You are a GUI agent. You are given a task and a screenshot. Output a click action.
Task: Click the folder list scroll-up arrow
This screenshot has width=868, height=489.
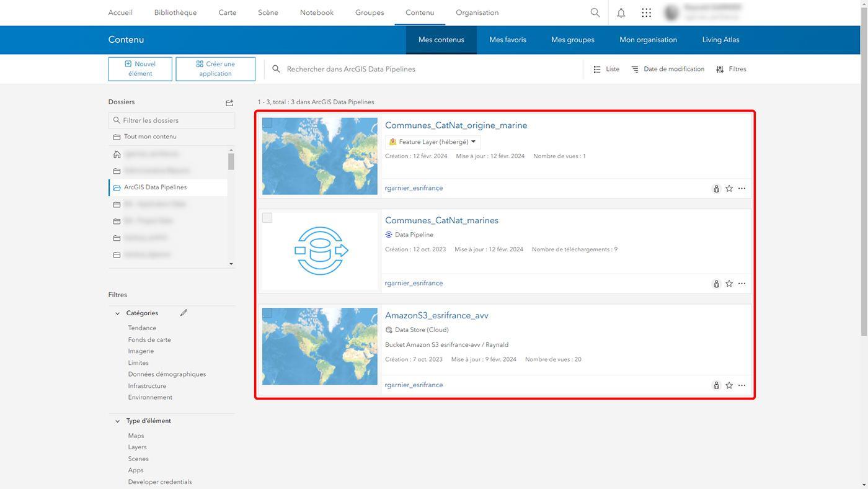231,150
